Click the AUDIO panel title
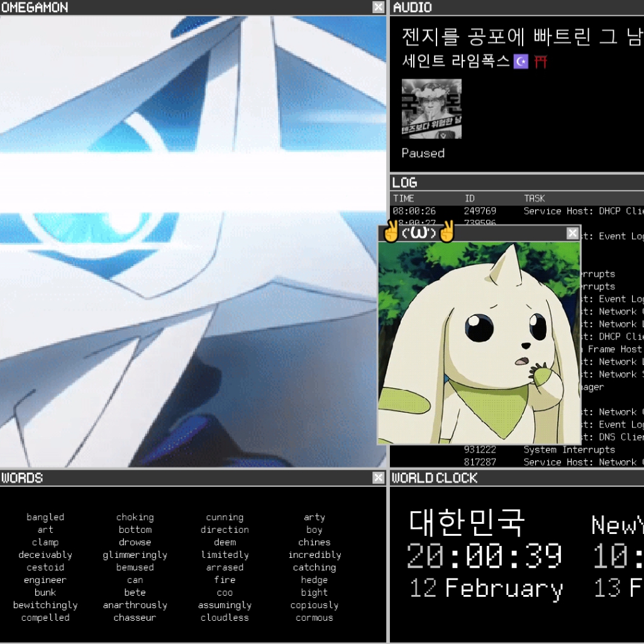The width and height of the screenshot is (644, 644). [x=413, y=7]
